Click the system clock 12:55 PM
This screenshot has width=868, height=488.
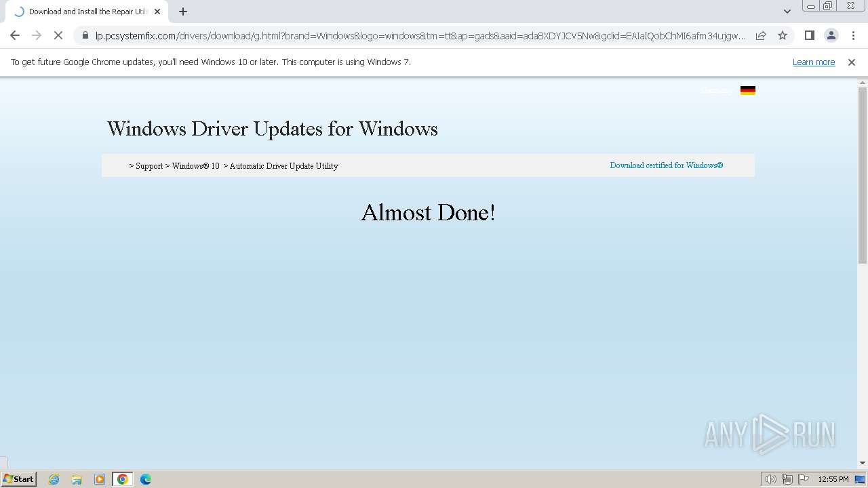point(833,479)
